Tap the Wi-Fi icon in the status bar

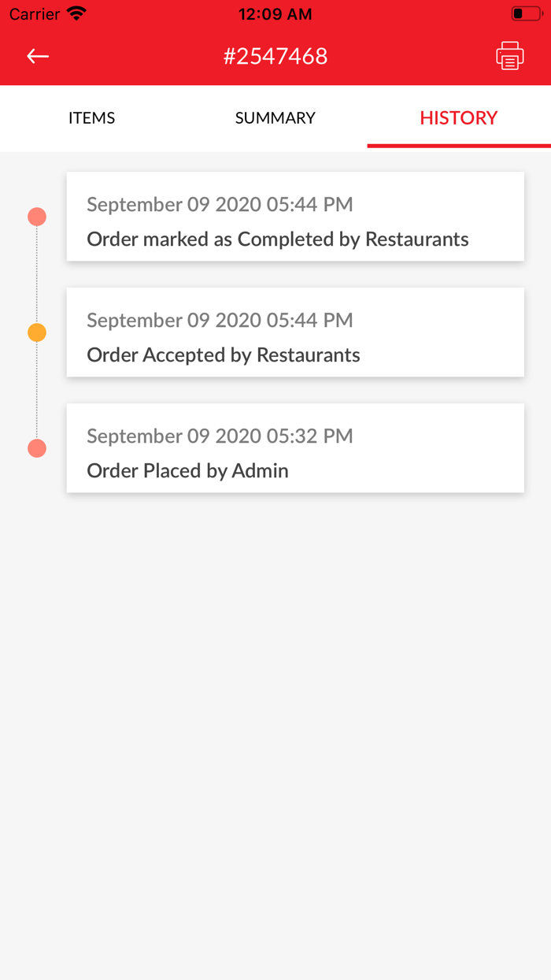click(75, 13)
